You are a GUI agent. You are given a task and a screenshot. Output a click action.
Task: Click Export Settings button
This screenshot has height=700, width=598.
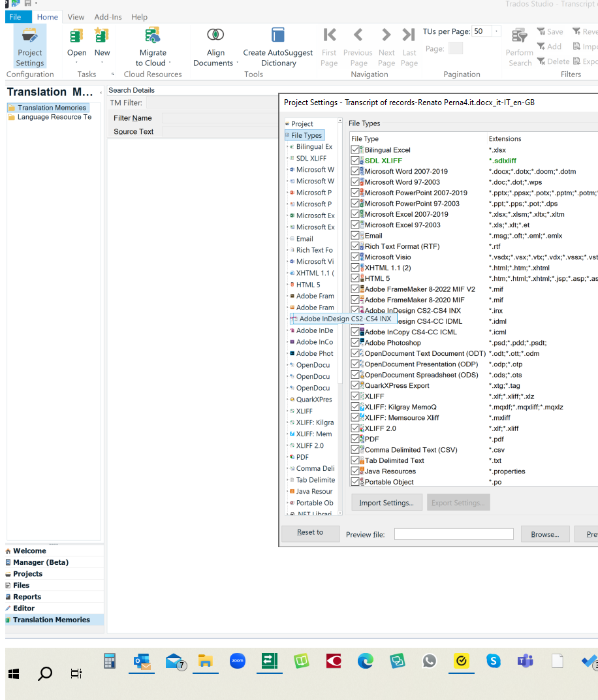coord(458,503)
